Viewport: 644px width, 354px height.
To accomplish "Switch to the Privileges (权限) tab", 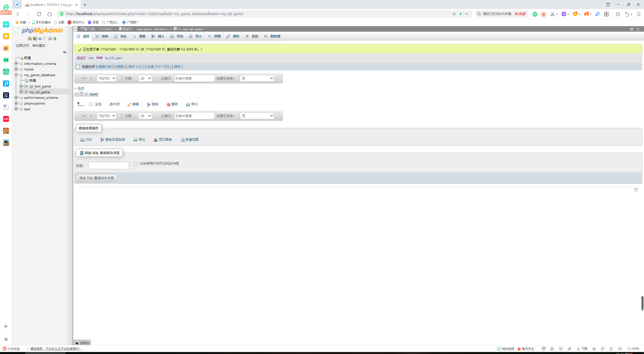I will (214, 36).
